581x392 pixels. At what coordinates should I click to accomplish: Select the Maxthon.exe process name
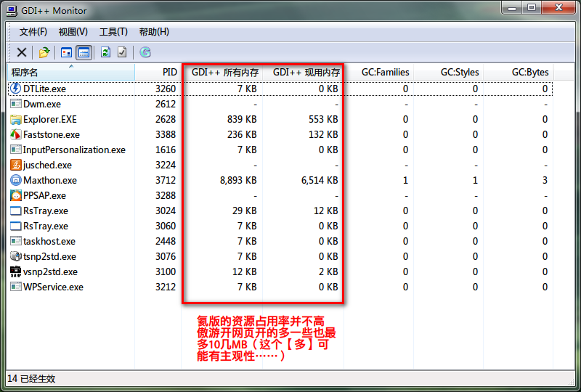50,181
